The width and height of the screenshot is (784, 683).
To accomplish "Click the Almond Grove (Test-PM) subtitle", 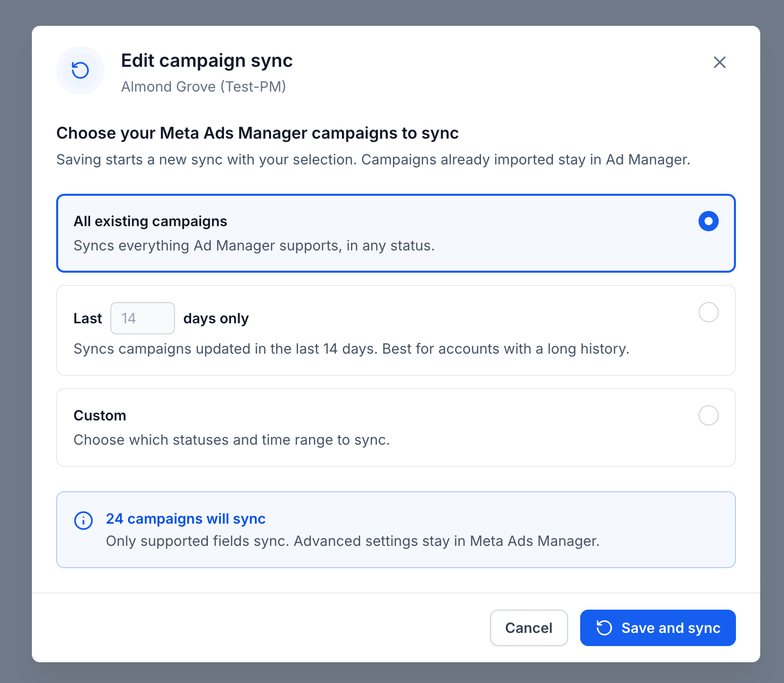I will 203,87.
